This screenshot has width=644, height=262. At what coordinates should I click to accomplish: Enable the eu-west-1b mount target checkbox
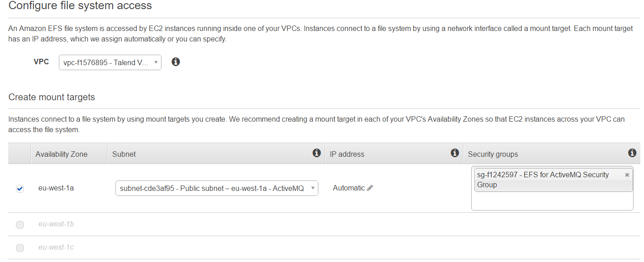20,225
